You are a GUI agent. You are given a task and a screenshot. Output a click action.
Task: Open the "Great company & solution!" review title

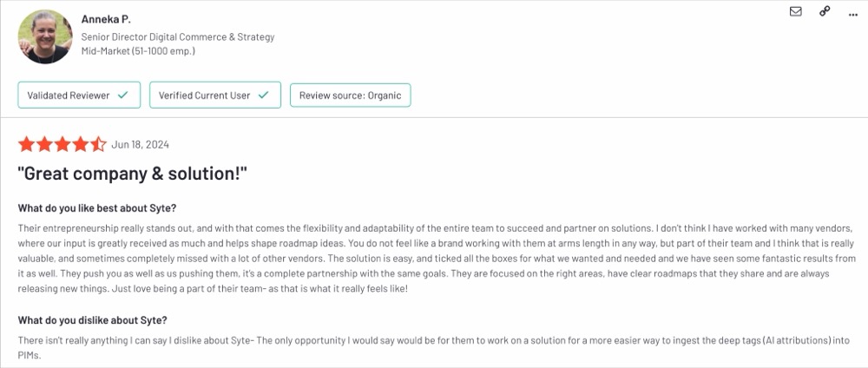click(132, 174)
